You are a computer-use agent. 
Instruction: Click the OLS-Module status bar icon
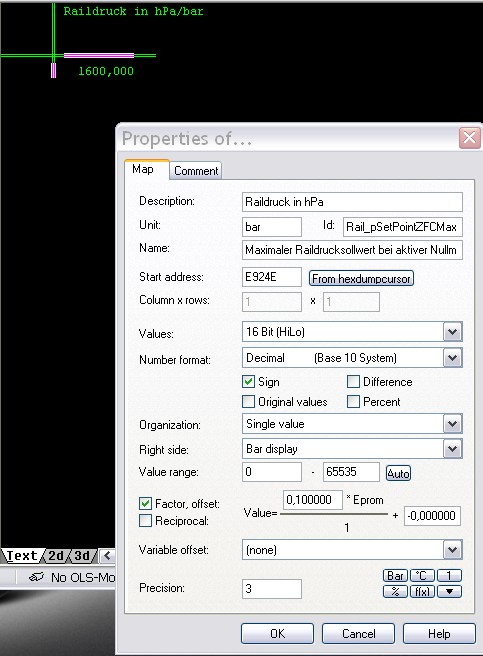pyautogui.click(x=36, y=577)
